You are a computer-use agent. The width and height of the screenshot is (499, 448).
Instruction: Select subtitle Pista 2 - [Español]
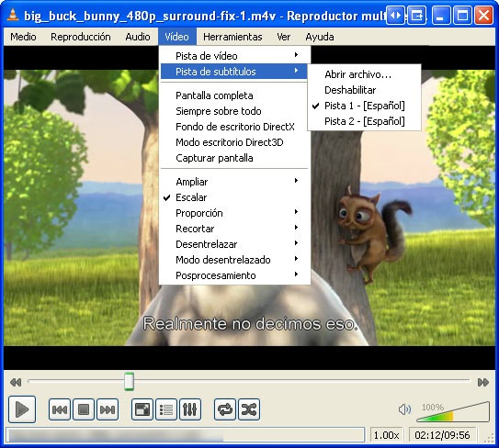click(364, 121)
